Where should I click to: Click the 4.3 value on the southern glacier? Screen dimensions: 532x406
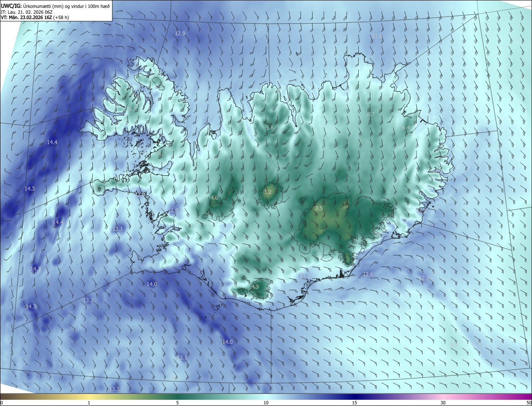pyautogui.click(x=255, y=286)
